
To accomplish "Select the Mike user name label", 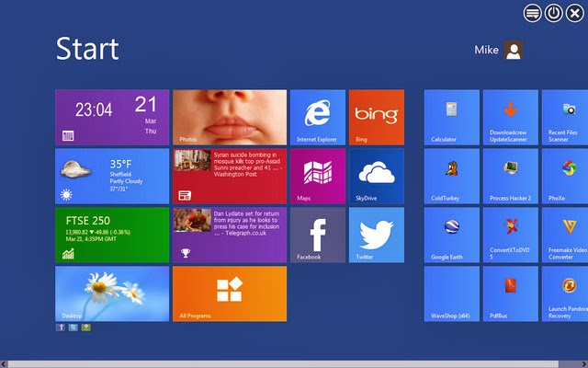I will (486, 50).
